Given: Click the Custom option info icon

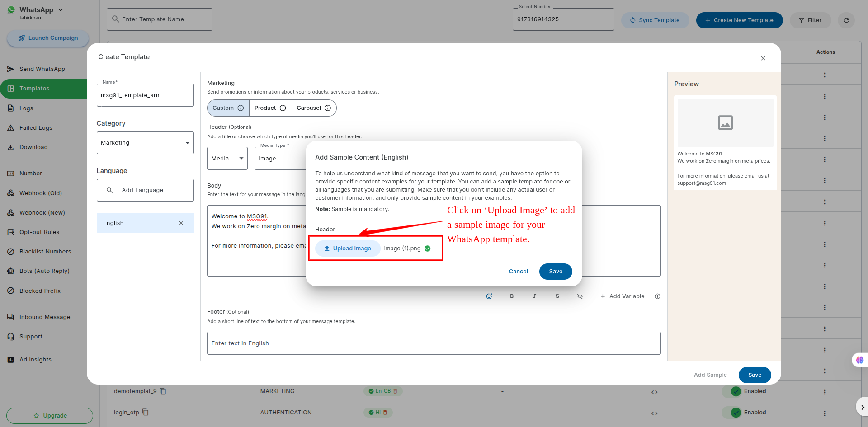Looking at the screenshot, I should [x=241, y=108].
